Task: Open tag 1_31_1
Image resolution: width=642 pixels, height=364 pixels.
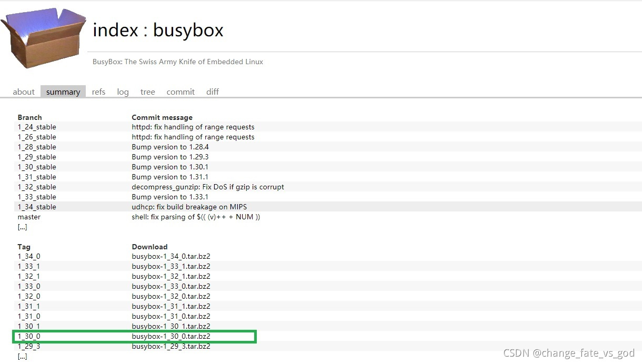Action: 29,306
